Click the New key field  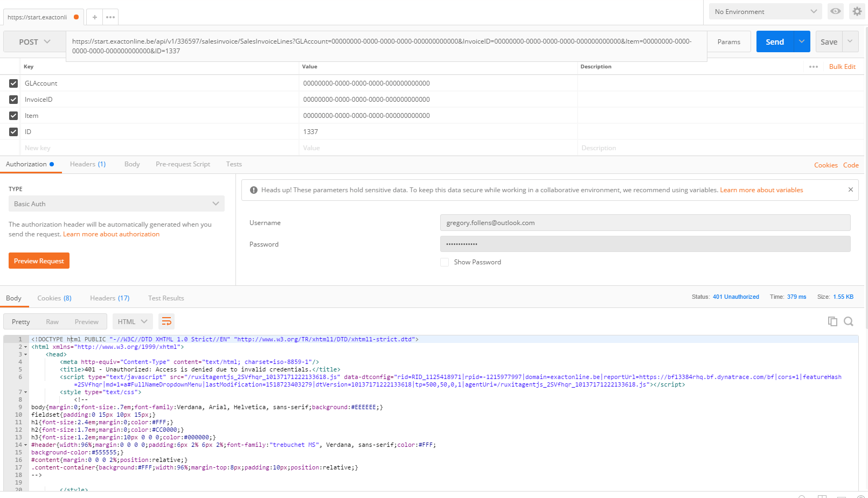tap(159, 148)
